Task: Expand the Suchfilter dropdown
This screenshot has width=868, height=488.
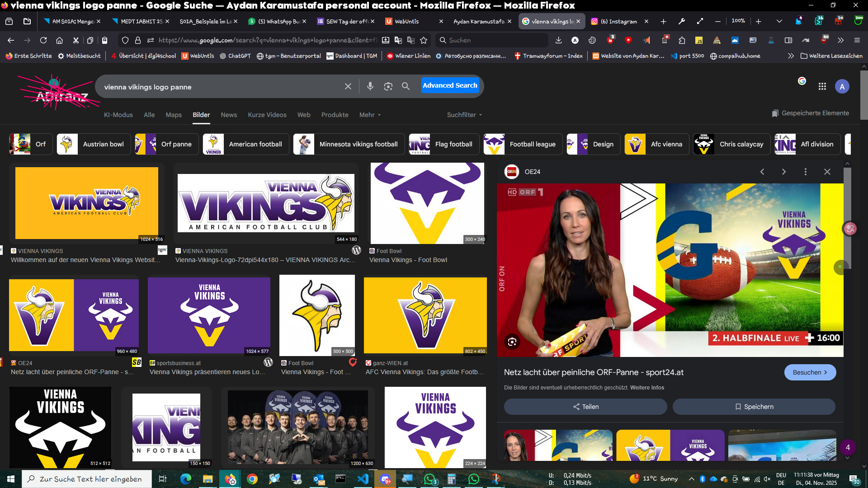Action: pos(464,115)
